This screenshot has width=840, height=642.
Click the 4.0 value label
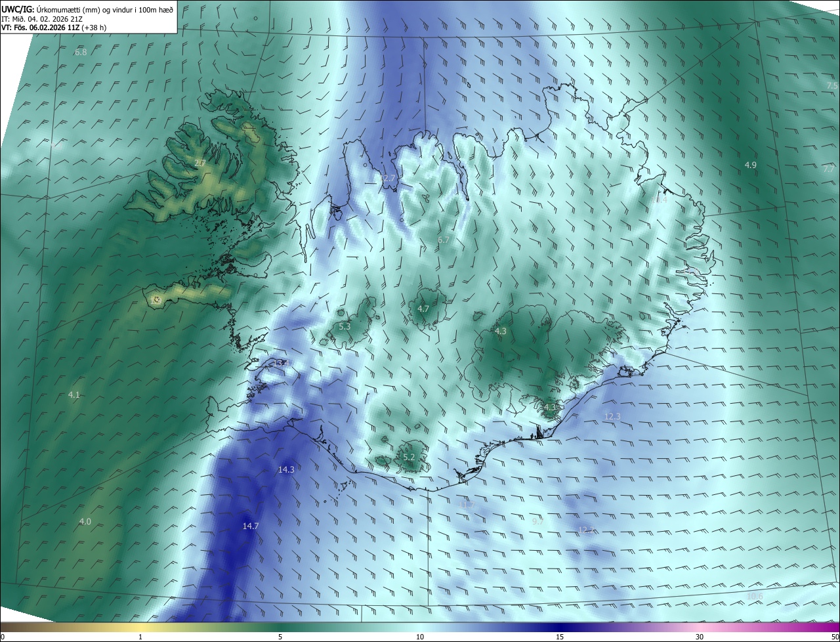coord(85,522)
